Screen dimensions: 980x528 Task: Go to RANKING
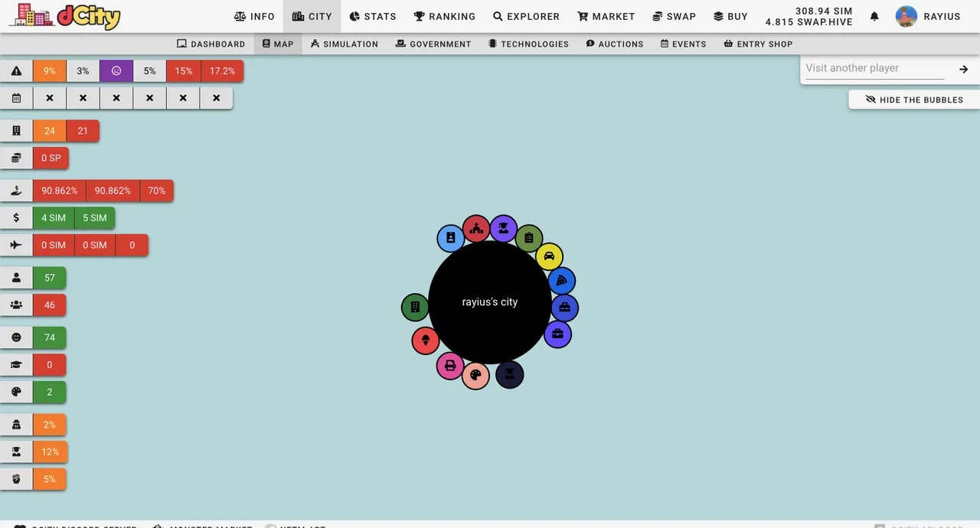click(x=445, y=16)
